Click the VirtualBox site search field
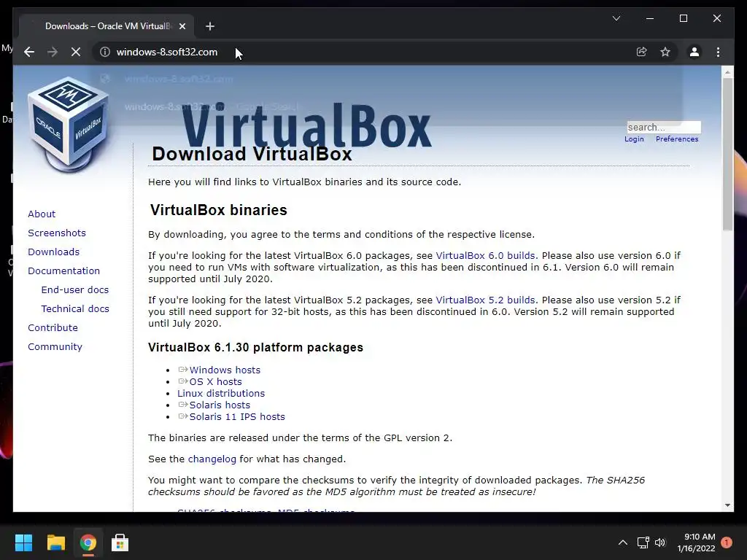This screenshot has height=560, width=747. [664, 127]
